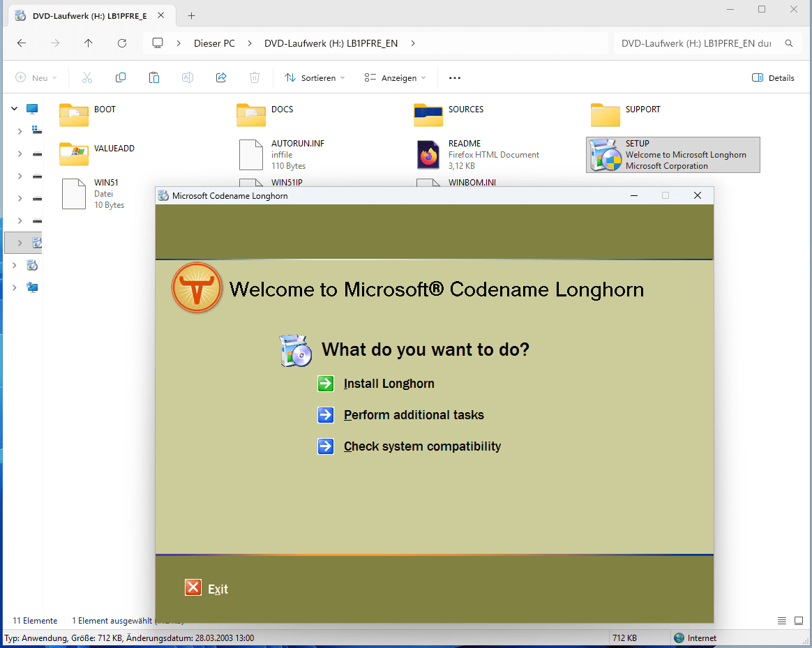Click the Cut scissors icon in Explorer toolbar
Image resolution: width=812 pixels, height=648 pixels.
pos(87,77)
